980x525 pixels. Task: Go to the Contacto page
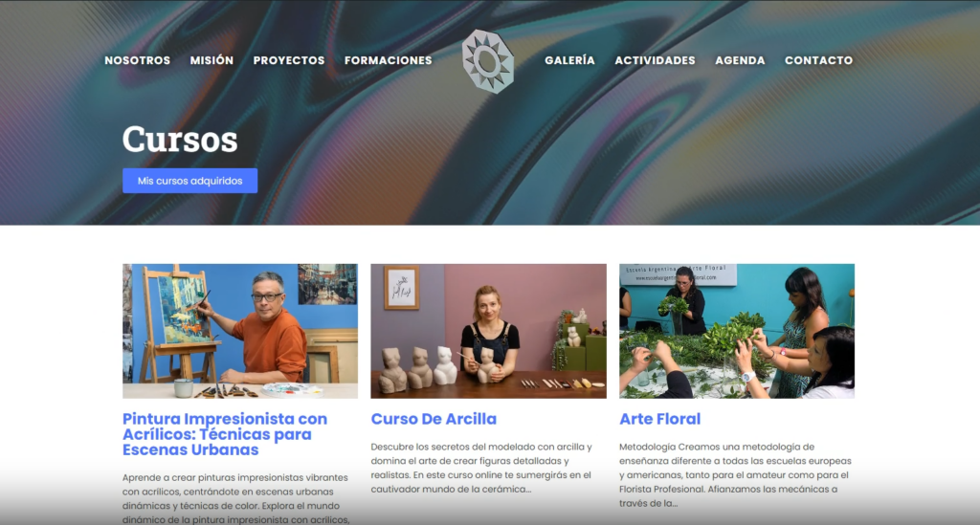[819, 60]
